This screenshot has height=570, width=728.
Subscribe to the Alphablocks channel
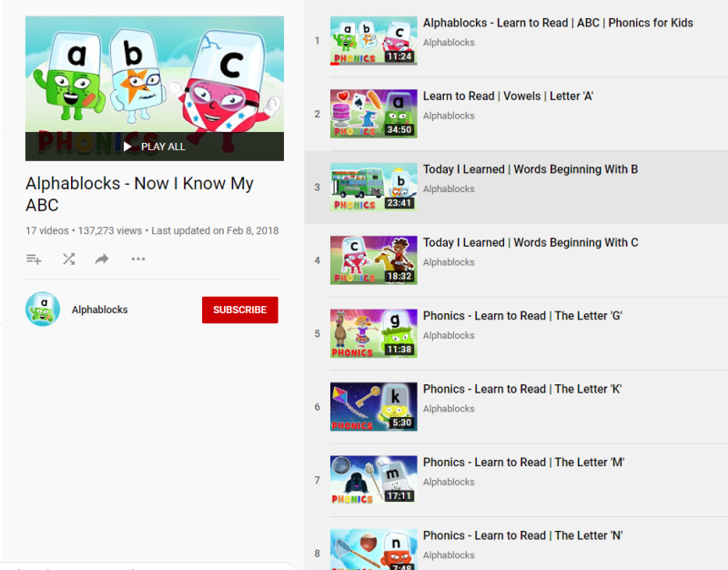240,310
